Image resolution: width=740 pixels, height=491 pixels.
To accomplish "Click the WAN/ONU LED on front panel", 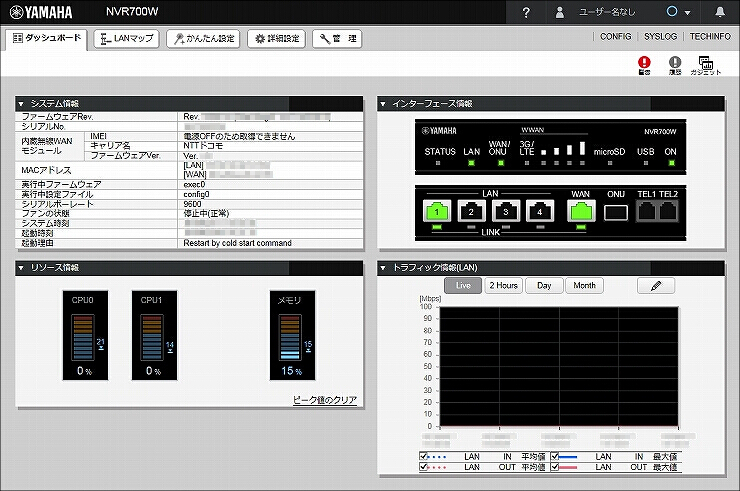I will coord(501,163).
